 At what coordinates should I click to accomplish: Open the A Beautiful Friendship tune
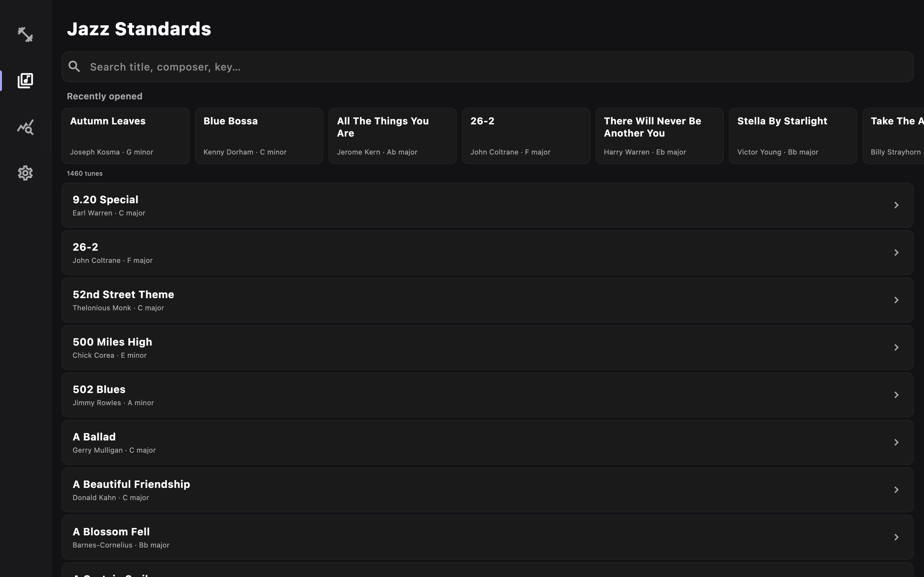click(x=487, y=489)
